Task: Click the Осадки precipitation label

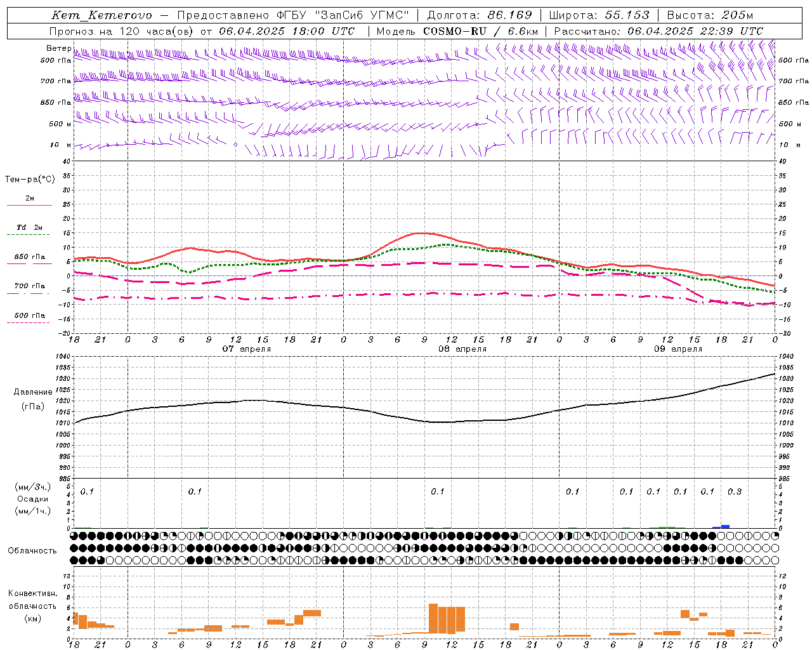Action: [32, 499]
